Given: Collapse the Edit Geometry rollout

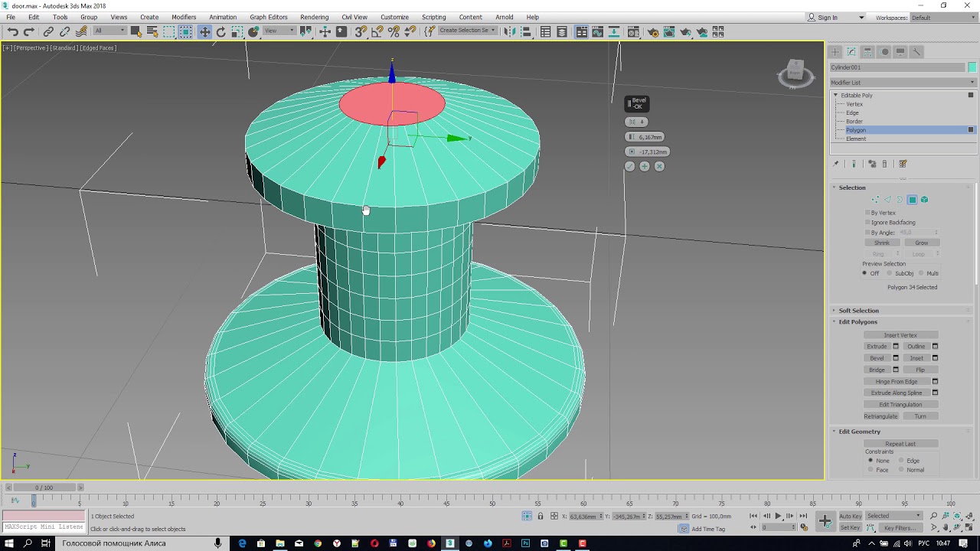Looking at the screenshot, I should coord(835,432).
